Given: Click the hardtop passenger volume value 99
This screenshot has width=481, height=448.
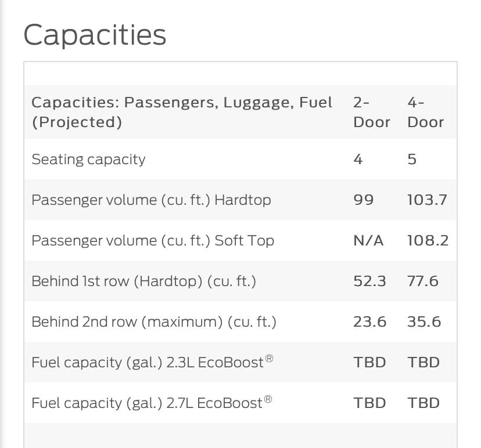Looking at the screenshot, I should point(364,200).
